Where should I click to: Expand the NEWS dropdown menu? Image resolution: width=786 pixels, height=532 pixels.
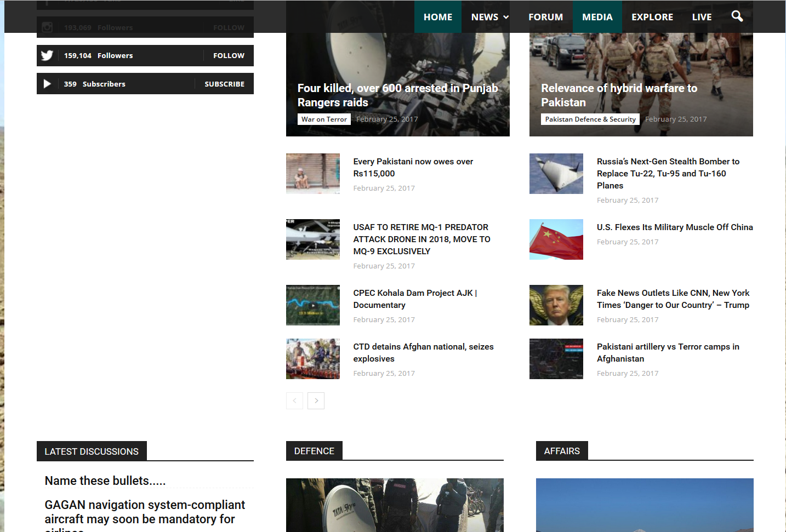[490, 17]
